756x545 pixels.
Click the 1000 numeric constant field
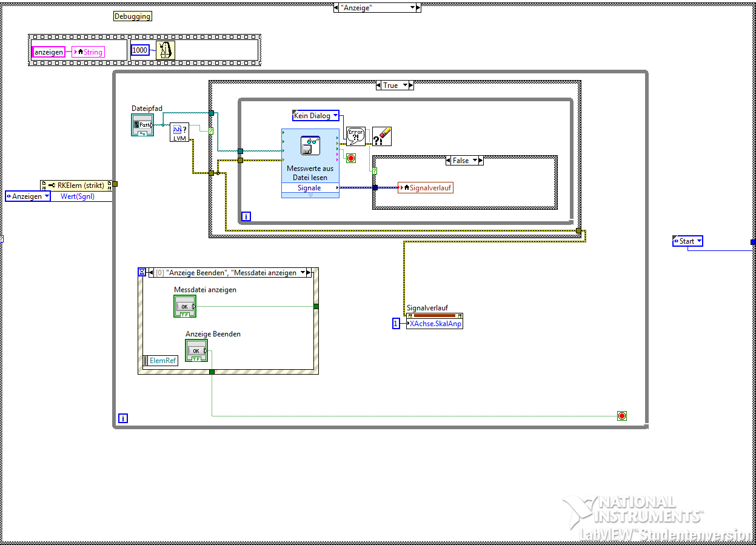pyautogui.click(x=140, y=50)
